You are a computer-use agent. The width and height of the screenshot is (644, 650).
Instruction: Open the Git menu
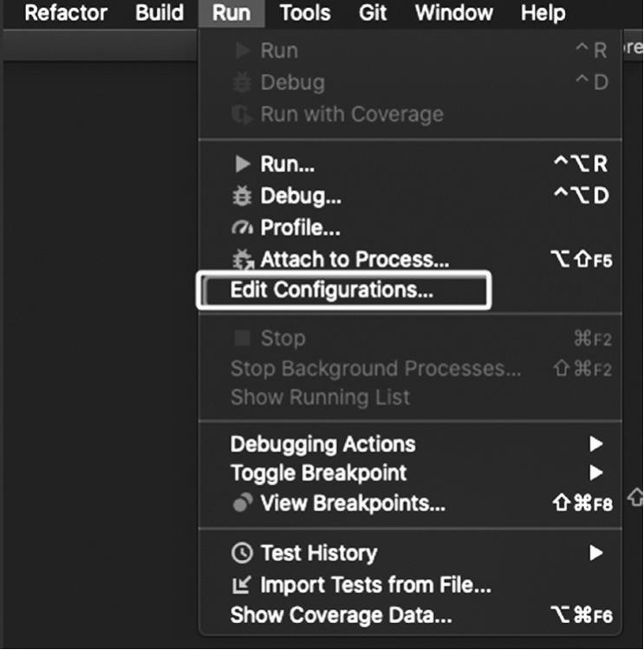pyautogui.click(x=373, y=13)
